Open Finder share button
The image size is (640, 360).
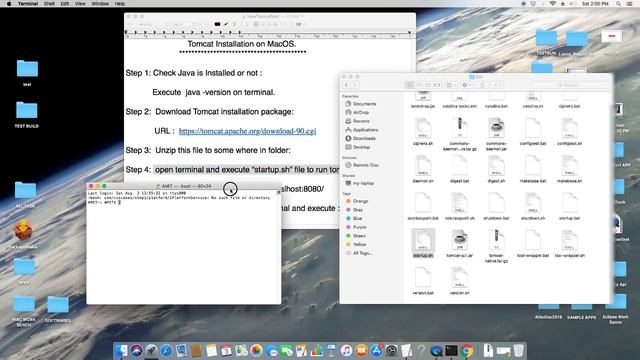[482, 85]
